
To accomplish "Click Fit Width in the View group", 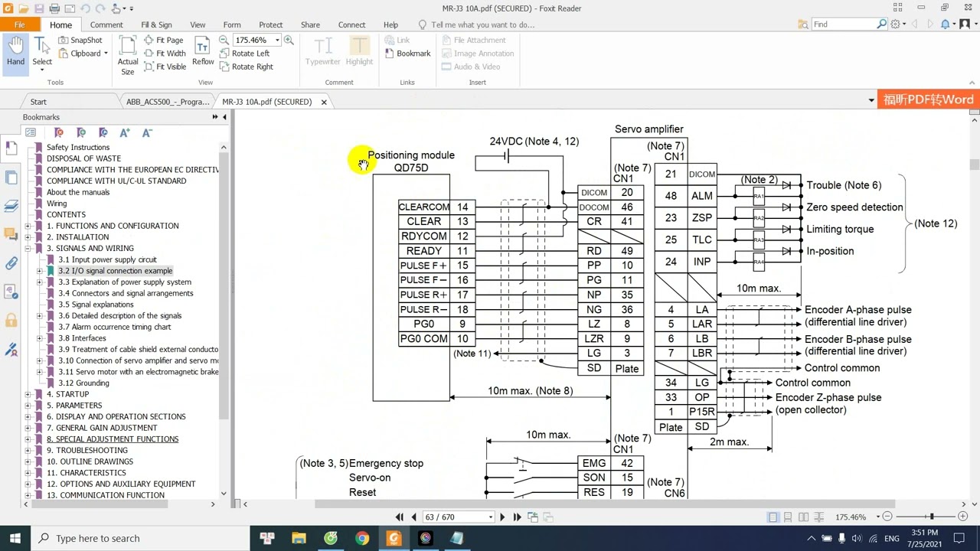I will coord(165,54).
